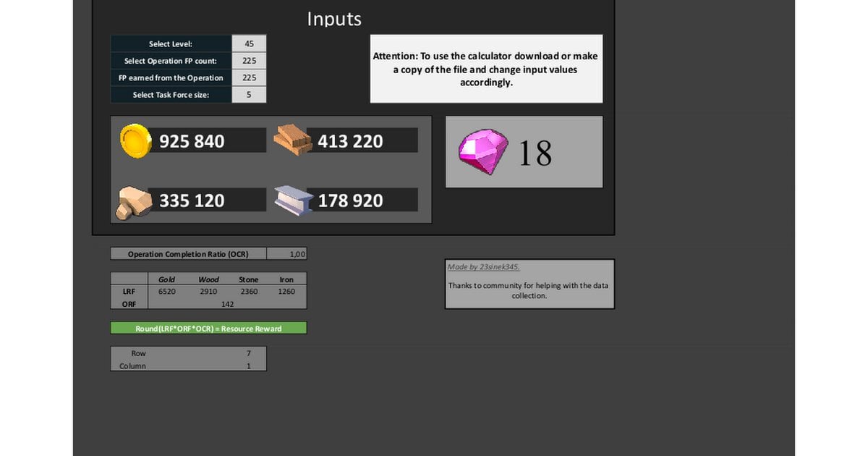Select the Column value 1
Viewport: 868px width, 456px height.
(x=248, y=366)
